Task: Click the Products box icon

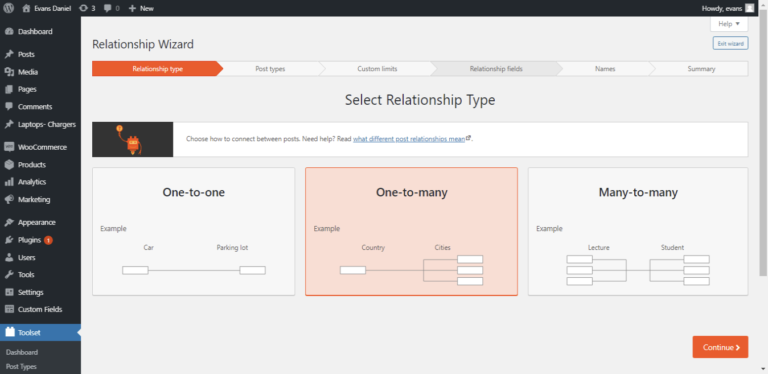Action: pyautogui.click(x=9, y=164)
